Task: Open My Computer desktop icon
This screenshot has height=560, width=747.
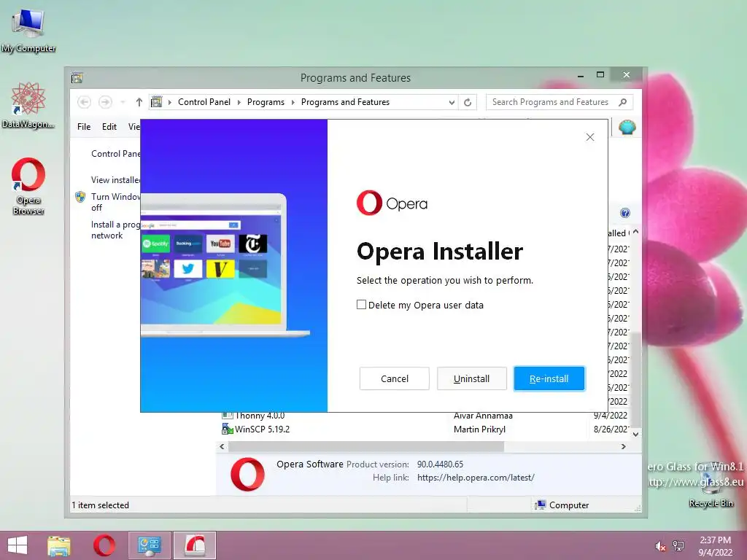Action: pyautogui.click(x=28, y=31)
